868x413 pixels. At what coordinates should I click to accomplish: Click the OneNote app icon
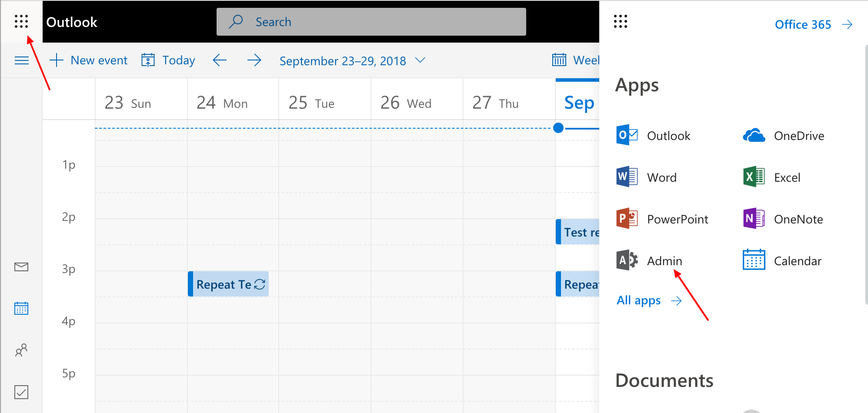(754, 219)
